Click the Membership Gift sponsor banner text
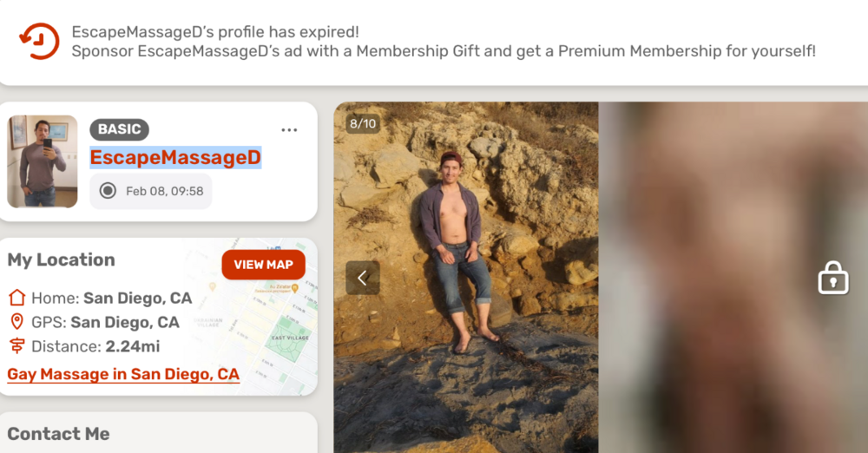 point(443,51)
